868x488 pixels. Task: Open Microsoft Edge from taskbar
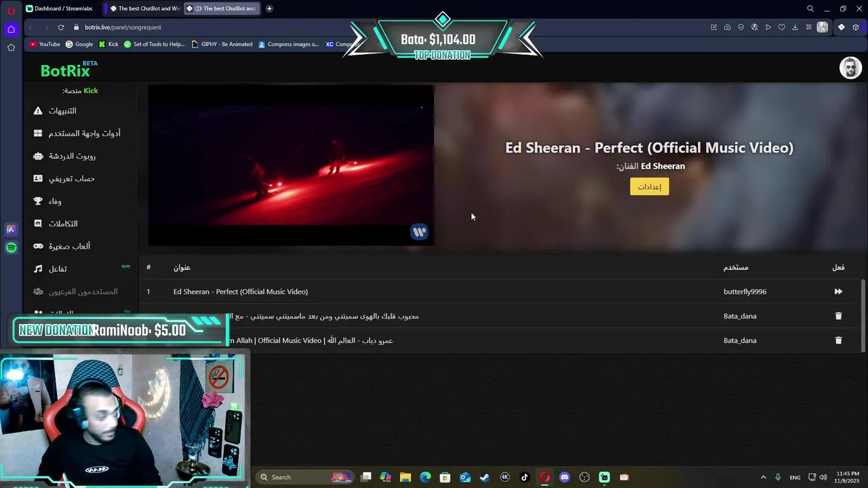pos(425,477)
